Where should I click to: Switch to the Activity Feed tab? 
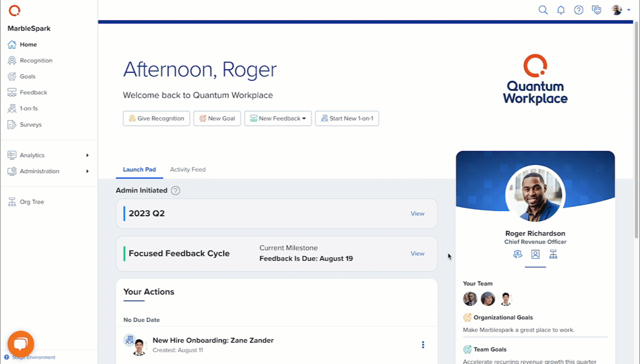[x=188, y=169]
